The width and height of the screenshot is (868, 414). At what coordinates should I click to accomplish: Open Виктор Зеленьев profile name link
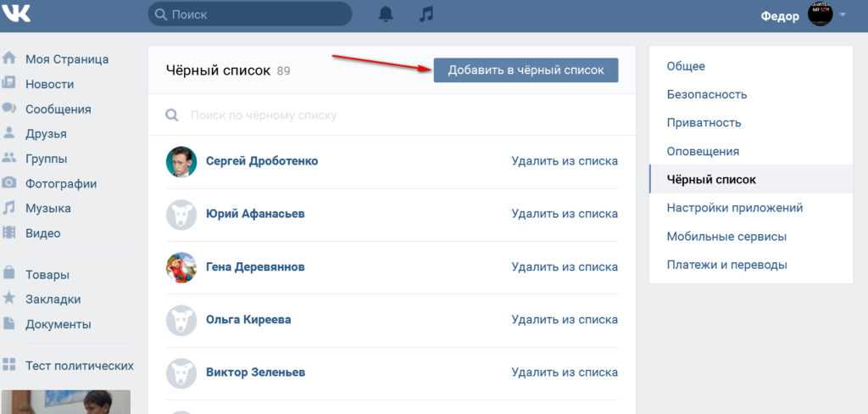click(x=255, y=372)
